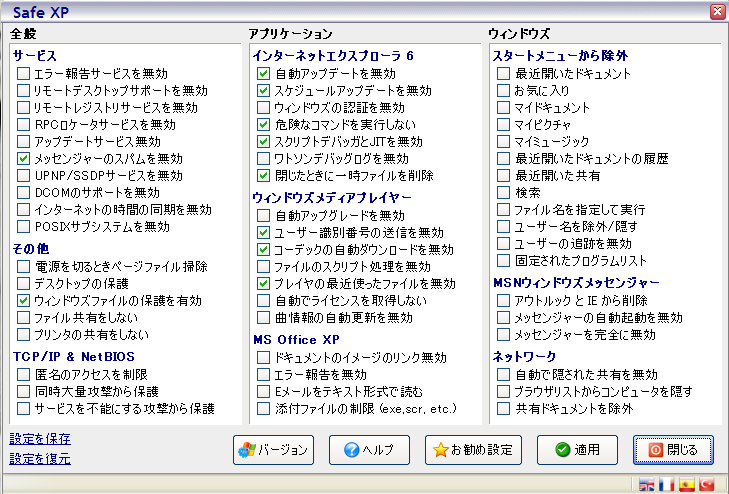Enable お気に入り in Start menu exclusions

504,91
